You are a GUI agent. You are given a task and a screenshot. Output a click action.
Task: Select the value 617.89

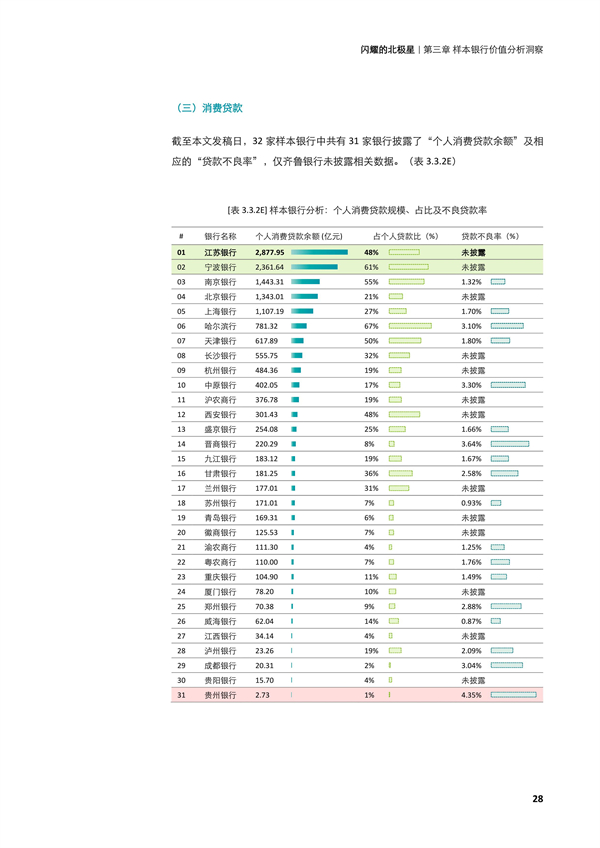pos(266,341)
